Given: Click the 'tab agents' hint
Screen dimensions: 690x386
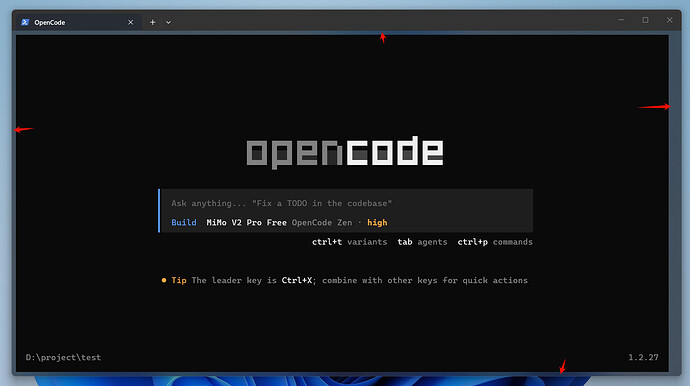Looking at the screenshot, I should pos(422,242).
